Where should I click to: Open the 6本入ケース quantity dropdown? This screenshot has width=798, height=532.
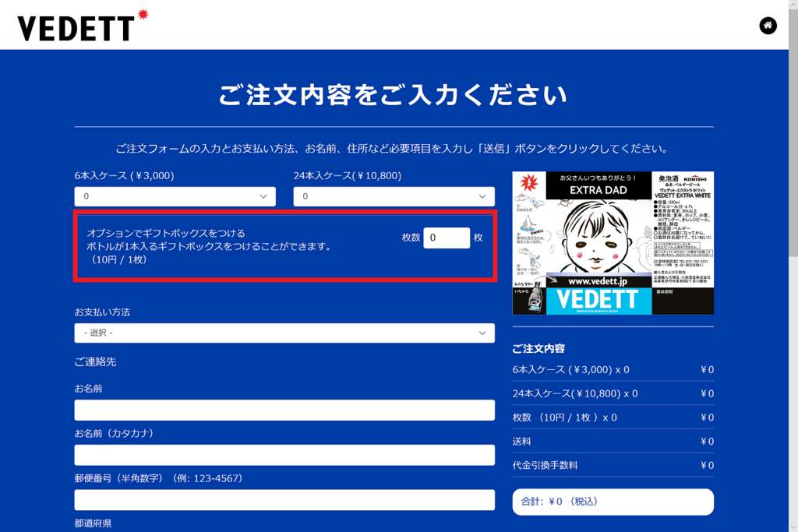175,196
